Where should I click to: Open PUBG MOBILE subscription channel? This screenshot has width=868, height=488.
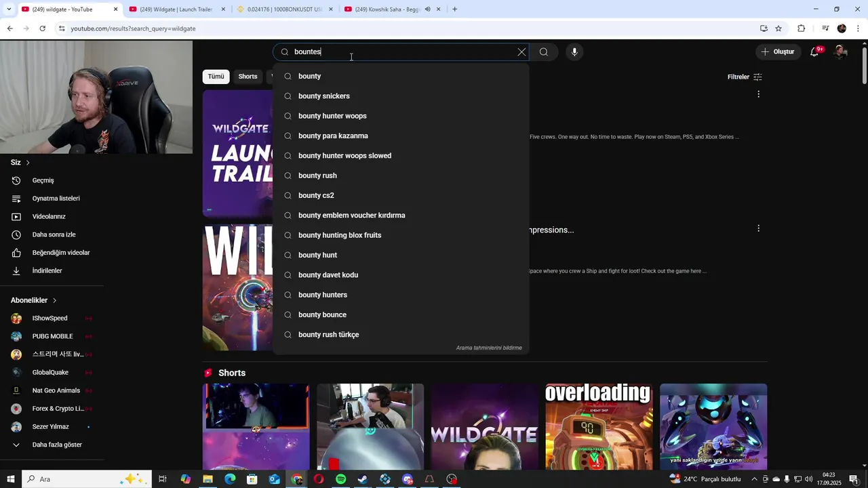coord(53,336)
